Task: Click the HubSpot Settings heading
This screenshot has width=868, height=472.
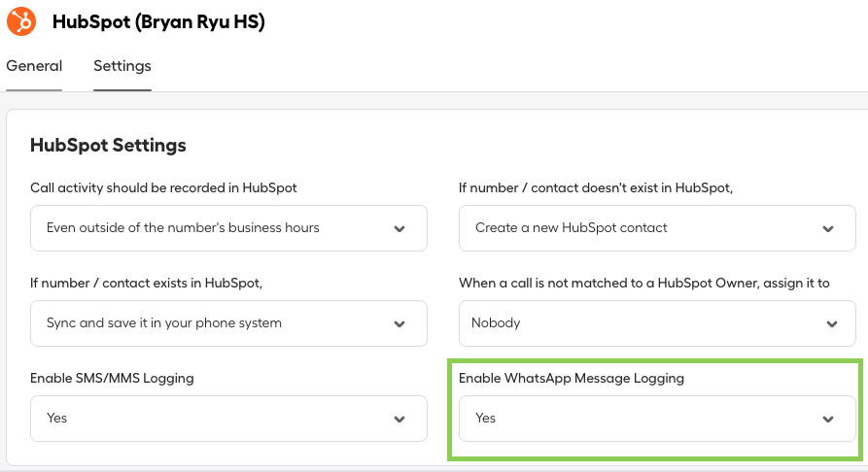Action: [108, 145]
